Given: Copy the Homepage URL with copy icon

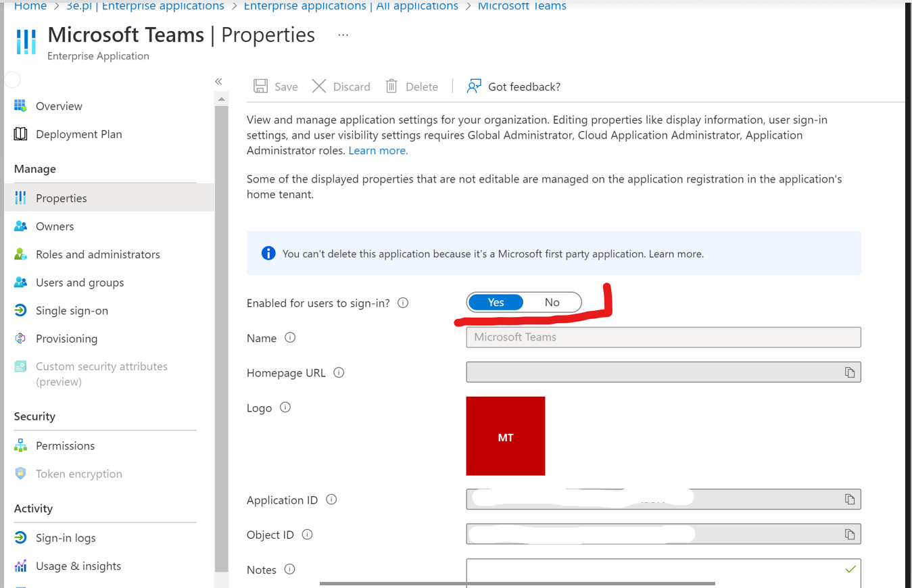Looking at the screenshot, I should point(849,372).
